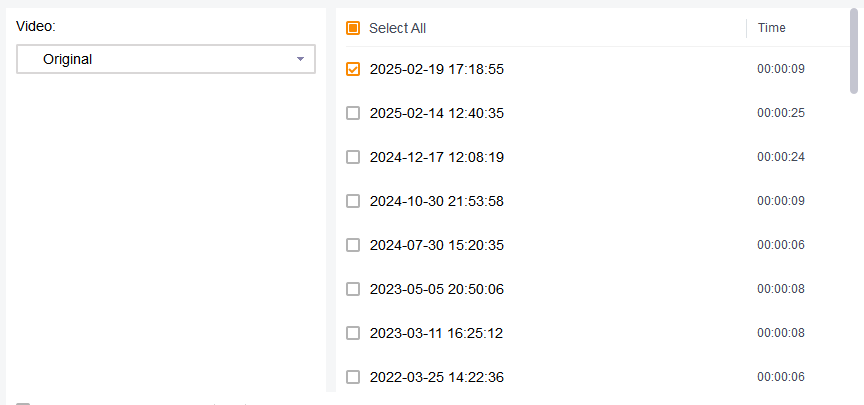Check the 2023-03-11 16:25:12 recording
The width and height of the screenshot is (864, 405).
pyautogui.click(x=353, y=333)
